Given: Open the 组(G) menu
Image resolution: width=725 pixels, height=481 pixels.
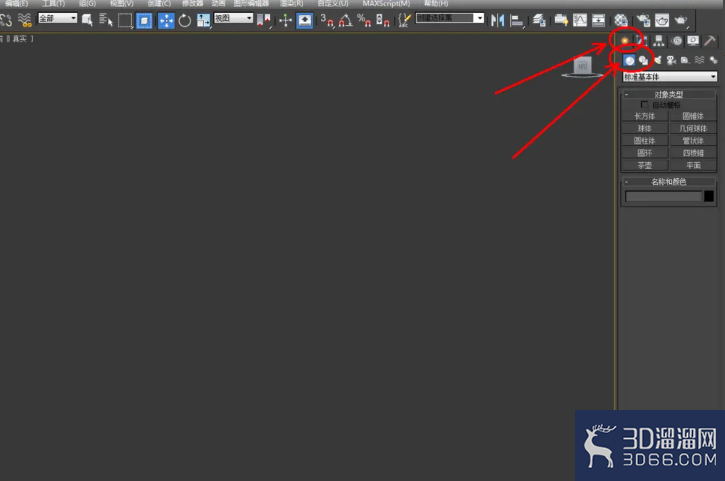Looking at the screenshot, I should (x=87, y=4).
